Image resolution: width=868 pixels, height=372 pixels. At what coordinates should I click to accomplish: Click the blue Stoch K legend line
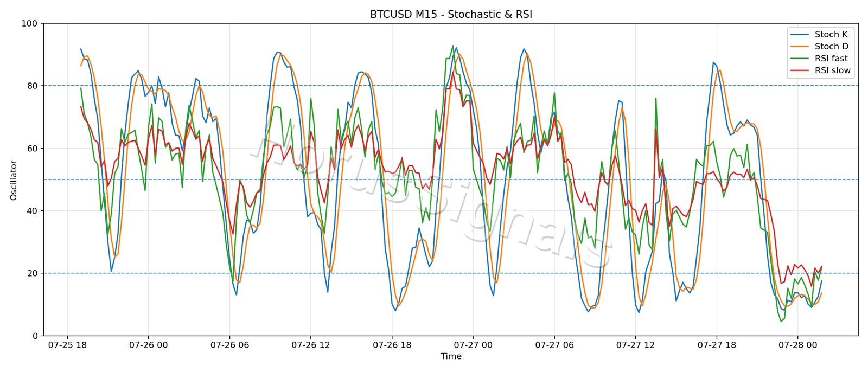(801, 35)
